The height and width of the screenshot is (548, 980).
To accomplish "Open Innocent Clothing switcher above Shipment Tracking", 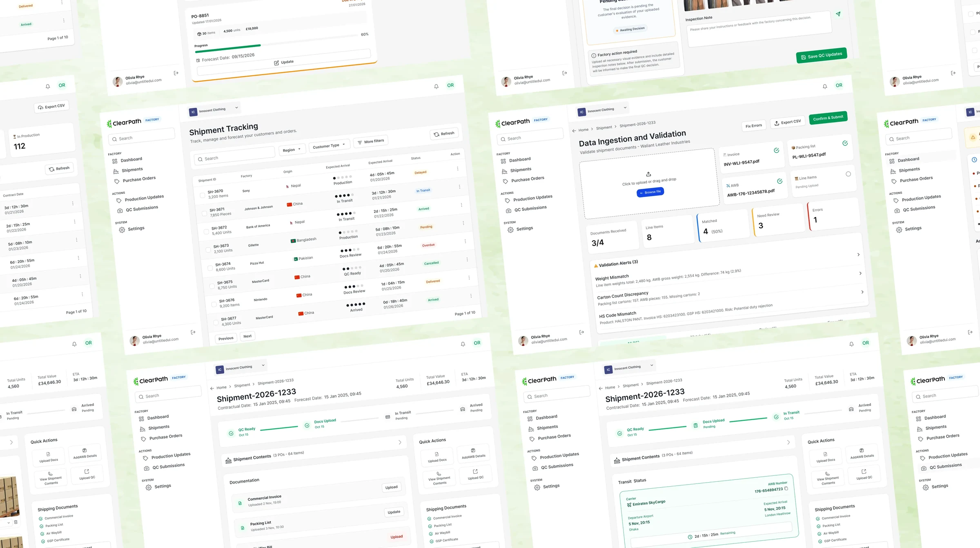I will pyautogui.click(x=214, y=110).
